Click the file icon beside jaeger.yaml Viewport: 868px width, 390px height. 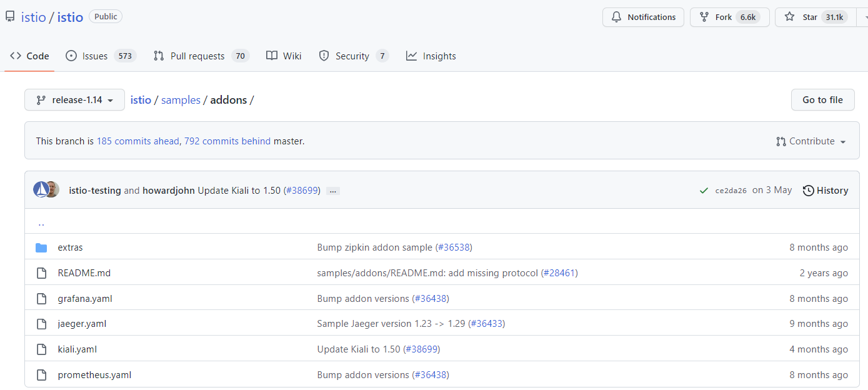tap(41, 324)
